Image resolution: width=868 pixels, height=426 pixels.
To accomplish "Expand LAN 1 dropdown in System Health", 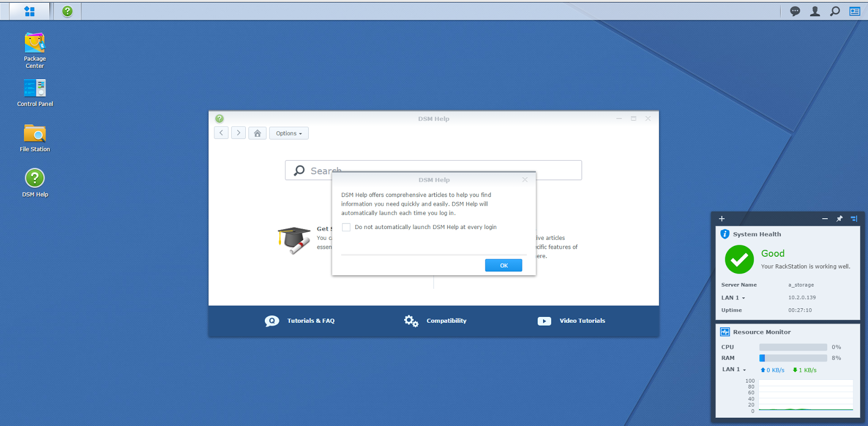I will click(x=733, y=297).
